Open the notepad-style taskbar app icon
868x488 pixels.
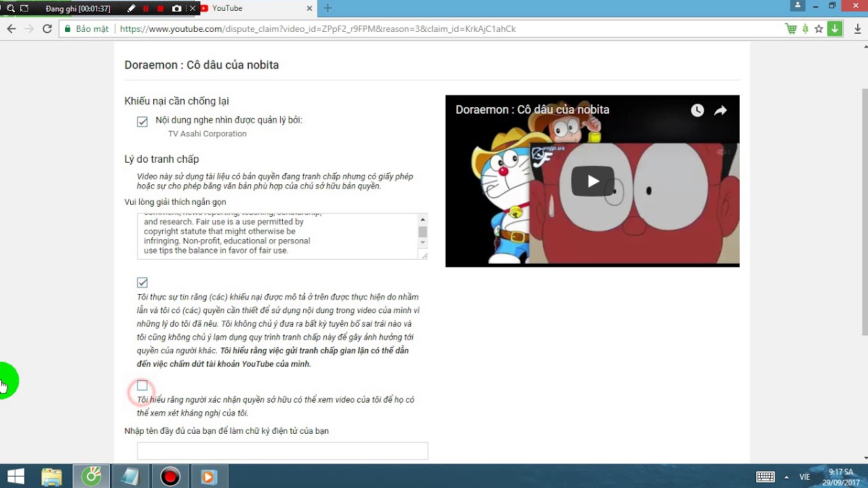click(x=131, y=476)
